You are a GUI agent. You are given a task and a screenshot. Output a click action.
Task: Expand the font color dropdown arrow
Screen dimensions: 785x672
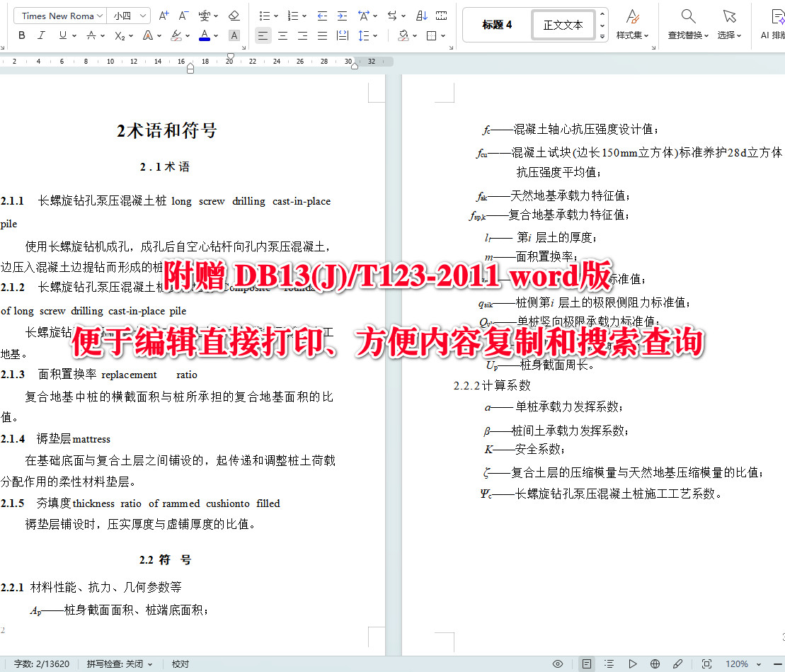point(216,35)
